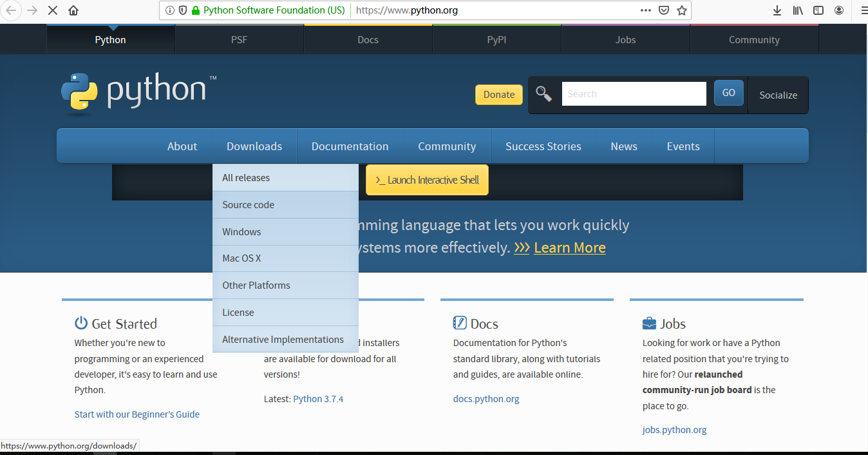Click the Save to Pocket icon
The width and height of the screenshot is (868, 455).
664,10
